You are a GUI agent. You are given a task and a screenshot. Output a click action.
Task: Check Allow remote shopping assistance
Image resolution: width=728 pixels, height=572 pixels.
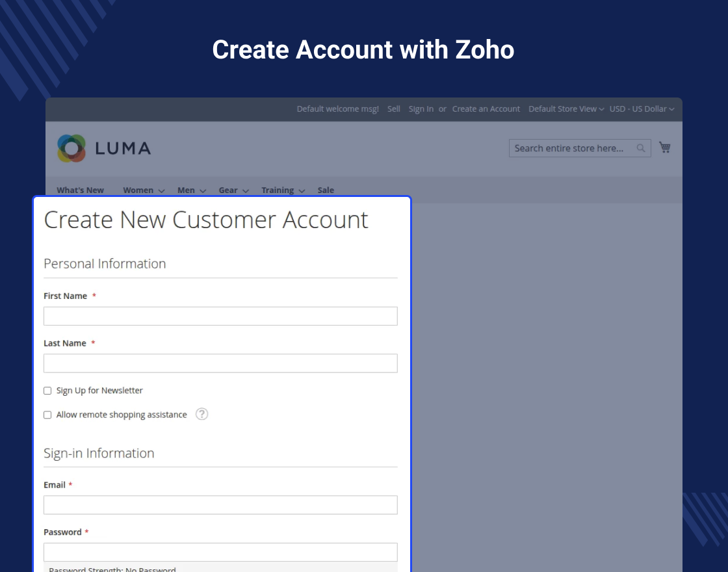point(47,415)
